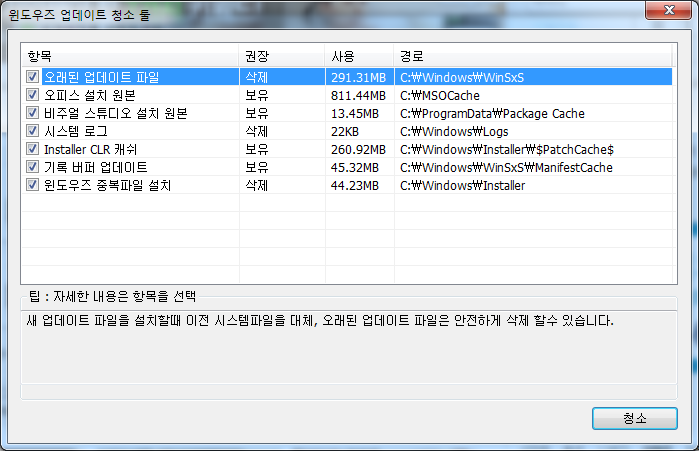Click 삭제 recommendation in 시스템 로그 row

(x=257, y=131)
